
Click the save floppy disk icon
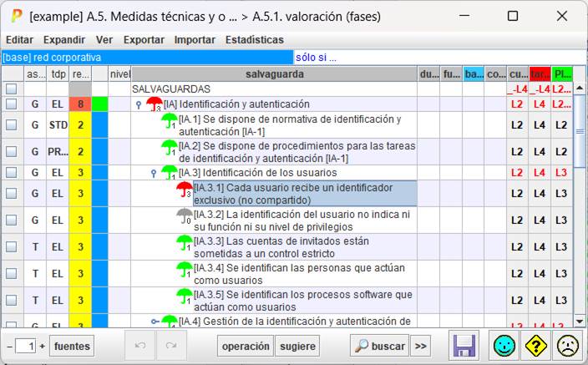point(464,346)
